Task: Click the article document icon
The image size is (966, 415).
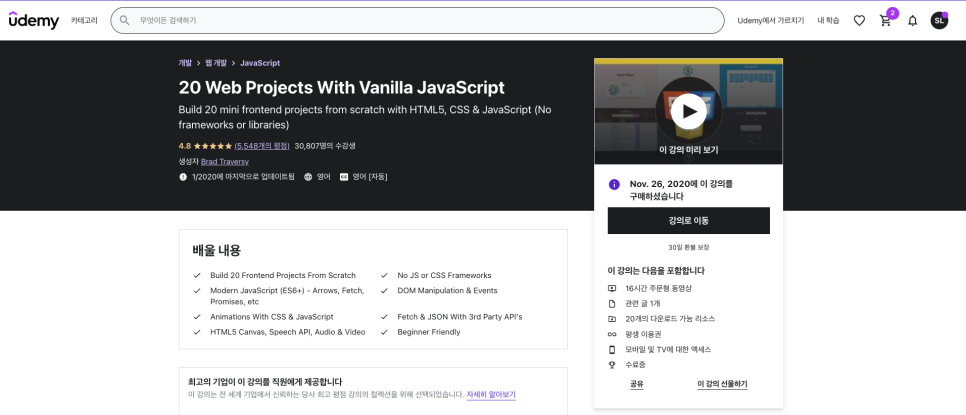Action: click(612, 304)
